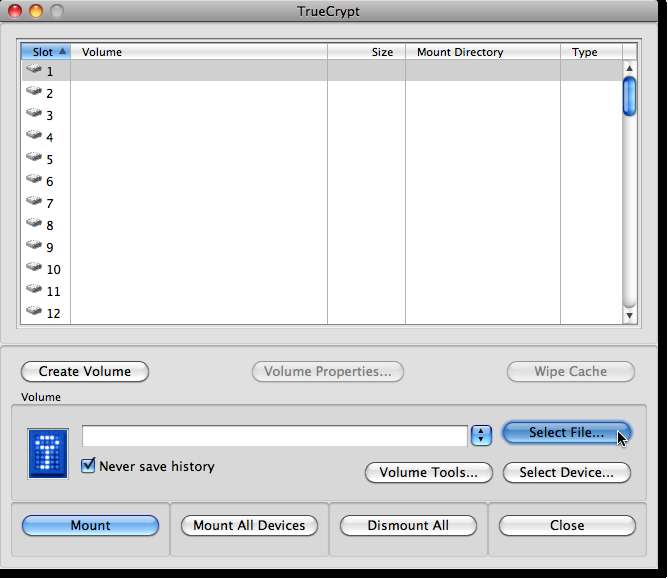Select the drive icon for slot 11

(34, 289)
